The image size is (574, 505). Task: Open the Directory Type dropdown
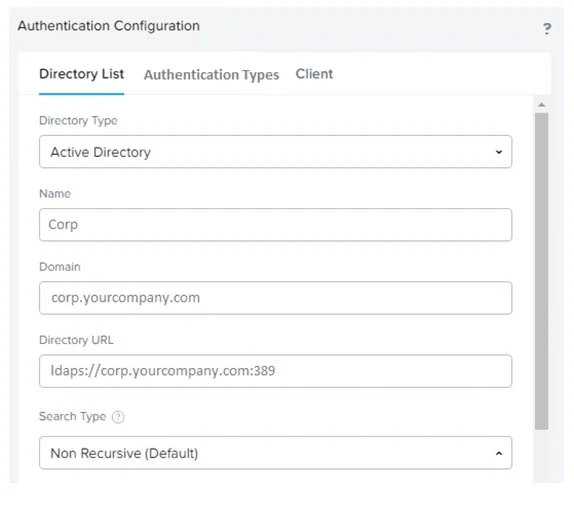coord(275,152)
